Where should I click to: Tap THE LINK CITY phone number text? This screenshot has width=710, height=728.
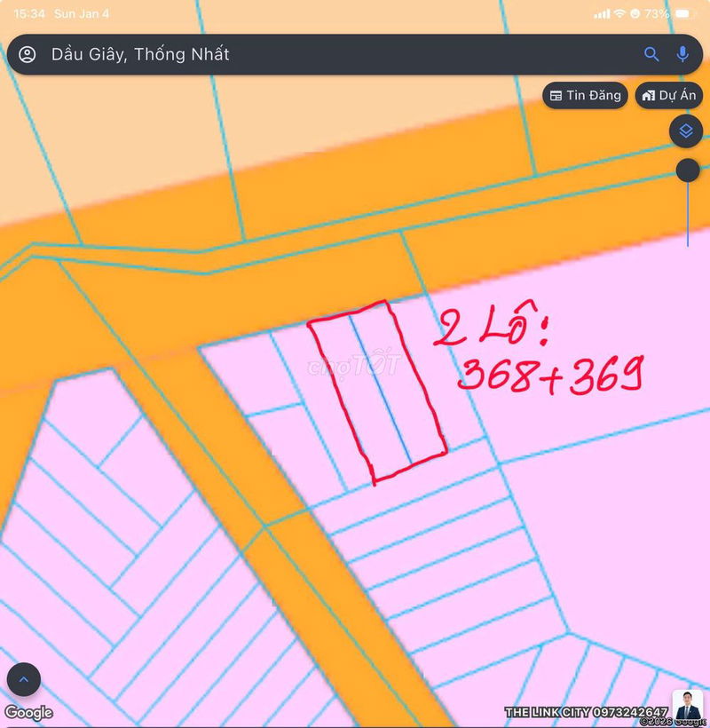pos(586,712)
